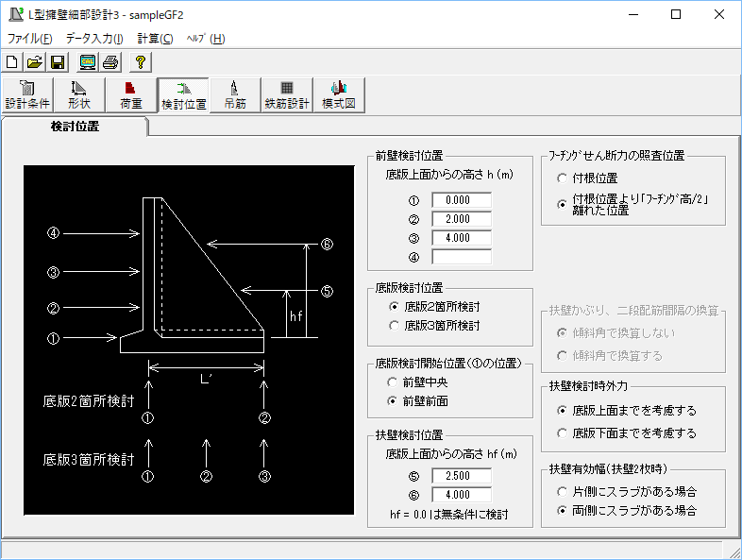Click front wall height field ② with 2.000
This screenshot has width=742, height=560.
pos(462,219)
